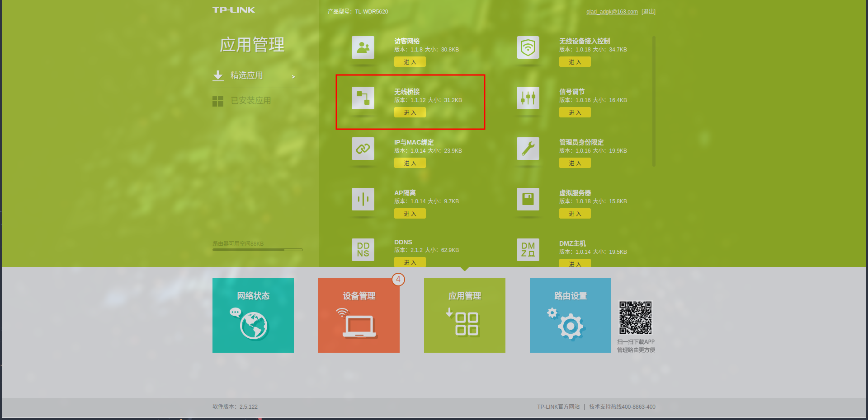The image size is (868, 420).
Task: Click the 信号调节 app title
Action: (572, 92)
